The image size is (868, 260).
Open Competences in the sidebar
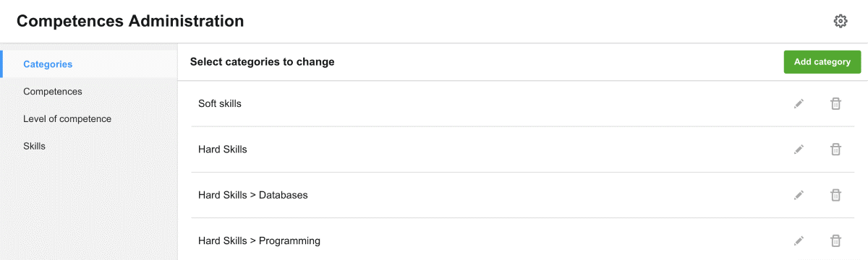(53, 92)
